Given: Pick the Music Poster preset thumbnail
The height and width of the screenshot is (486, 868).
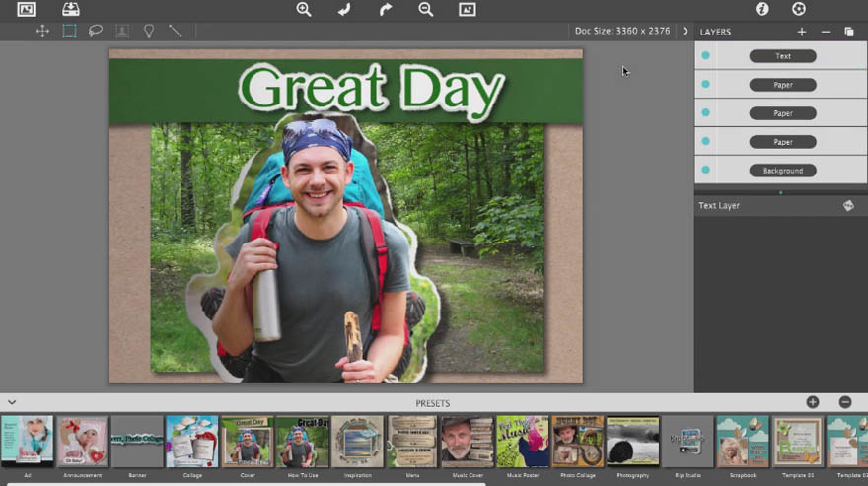Looking at the screenshot, I should [522, 442].
